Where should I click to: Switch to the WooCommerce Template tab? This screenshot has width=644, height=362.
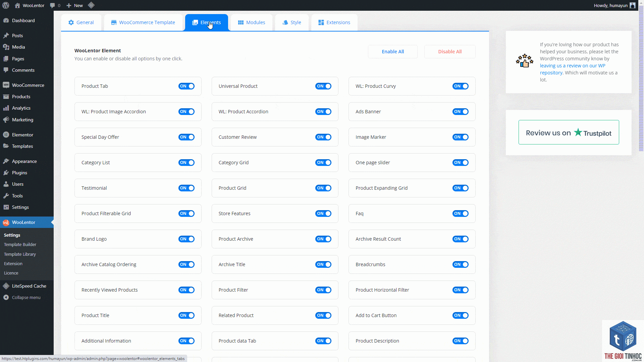(x=143, y=22)
